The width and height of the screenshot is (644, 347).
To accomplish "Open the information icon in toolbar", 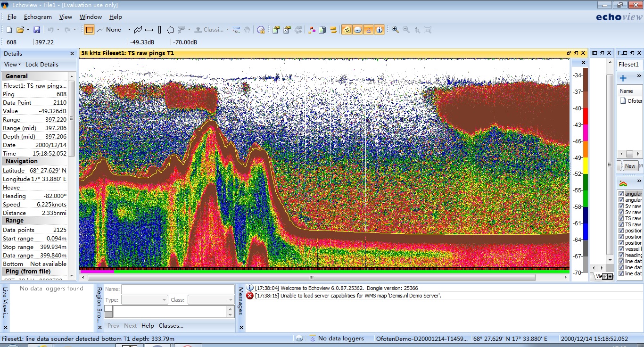I will click(x=379, y=30).
